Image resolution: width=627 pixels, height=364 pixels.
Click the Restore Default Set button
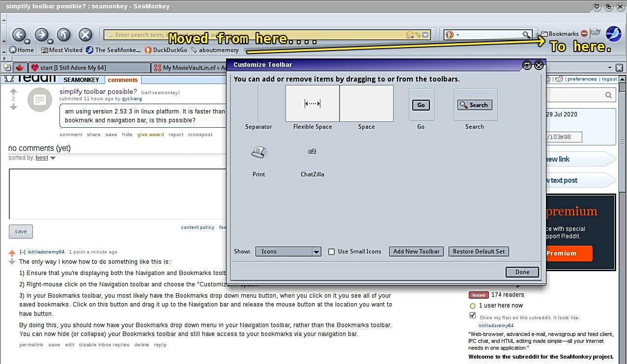479,252
